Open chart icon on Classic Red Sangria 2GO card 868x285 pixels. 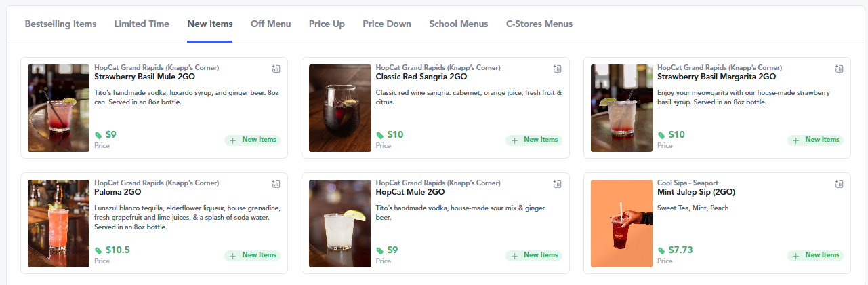[557, 69]
